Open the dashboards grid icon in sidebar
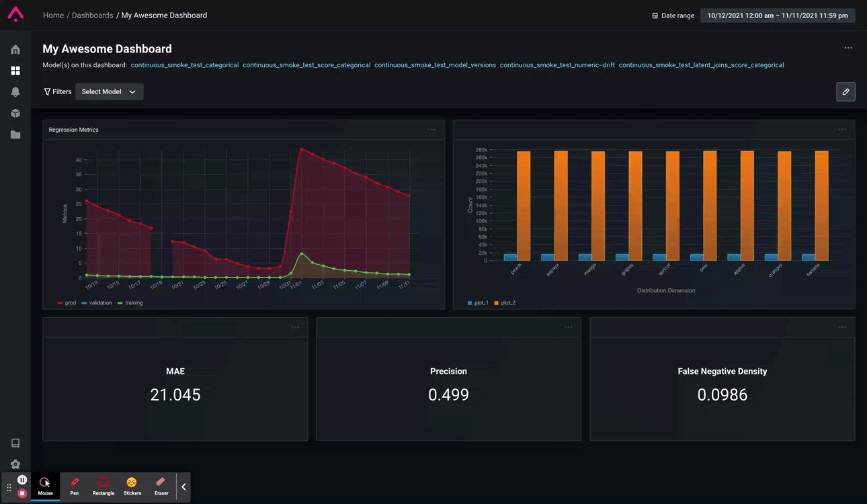The width and height of the screenshot is (867, 504). 15,71
